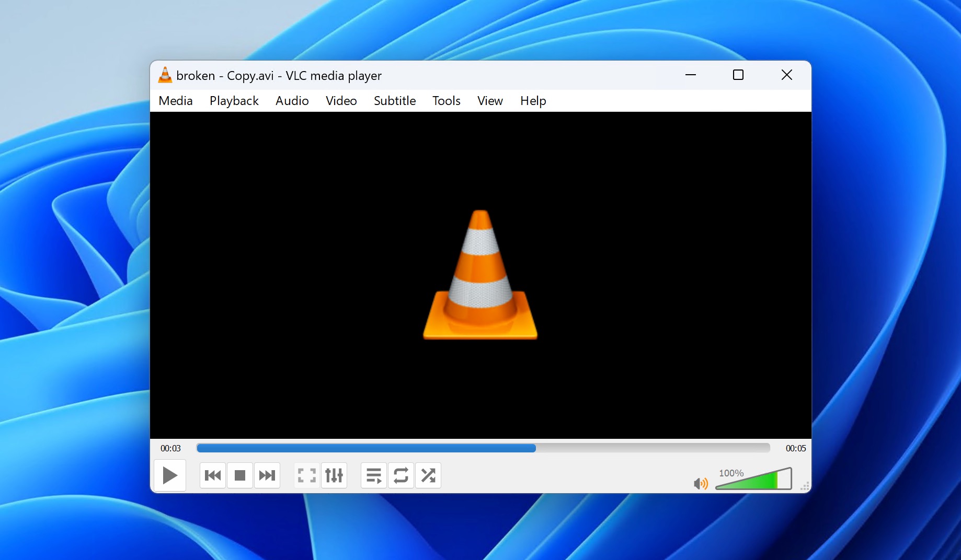Click the VLC cone icon in title bar
The height and width of the screenshot is (560, 961).
[165, 75]
